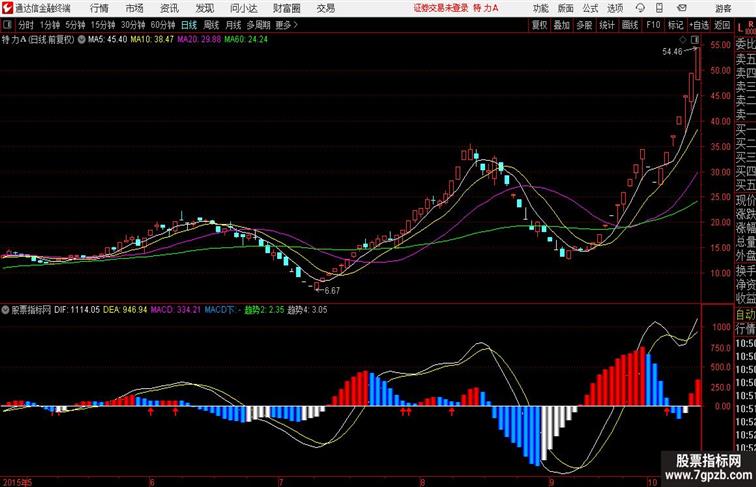This screenshot has width=756, height=487.
Task: Click the 54.46 high price label
Action: 672,51
